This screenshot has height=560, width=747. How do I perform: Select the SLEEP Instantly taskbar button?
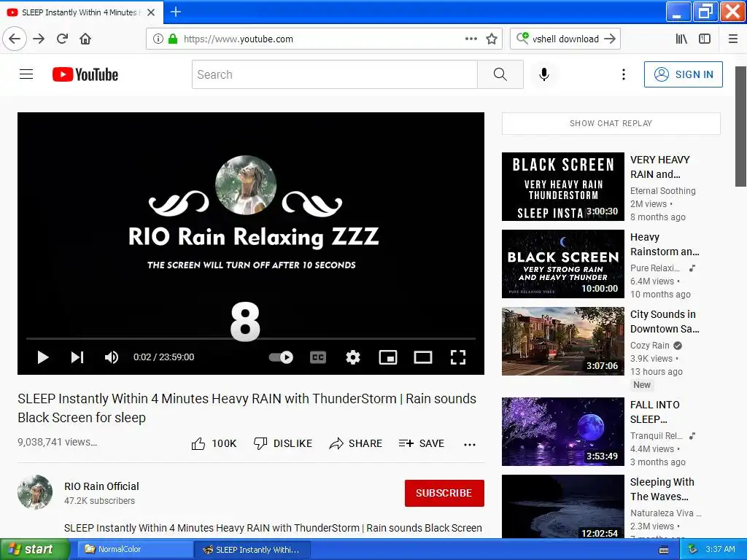click(x=252, y=550)
